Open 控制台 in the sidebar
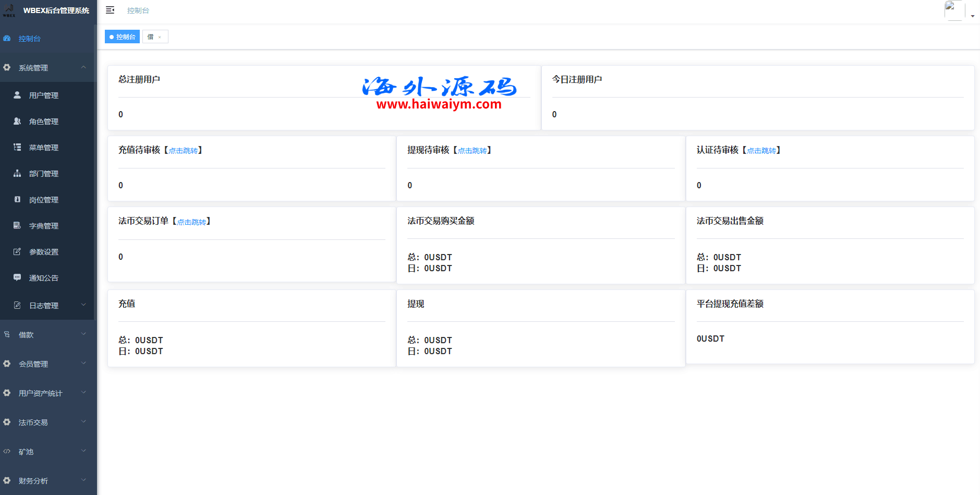980x495 pixels. pos(30,39)
